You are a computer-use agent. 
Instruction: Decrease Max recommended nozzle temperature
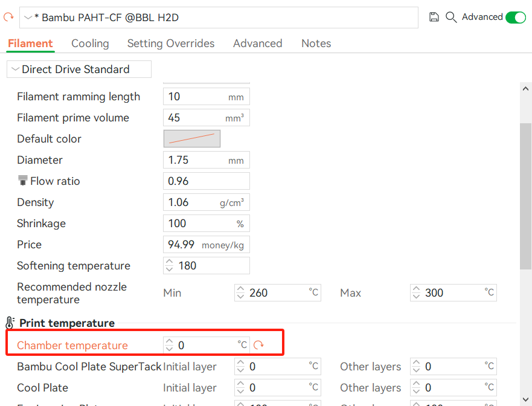(x=416, y=297)
